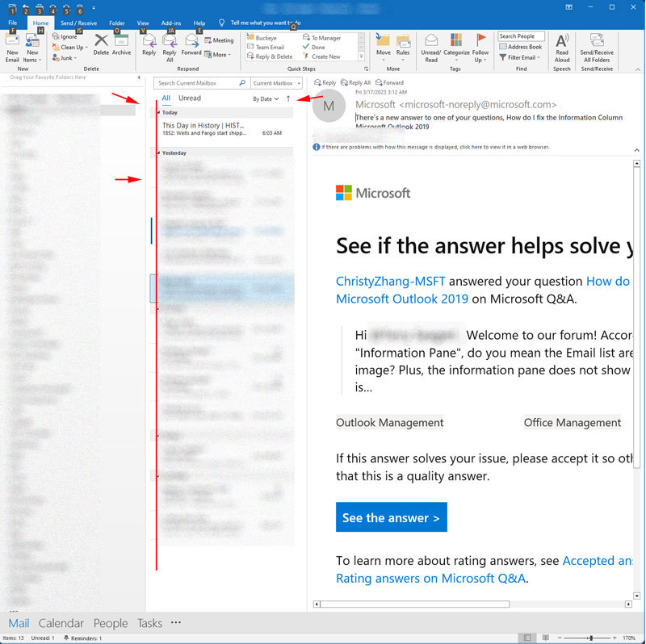The height and width of the screenshot is (644, 646).
Task: Run the Buckeye quick step
Action: 262,38
